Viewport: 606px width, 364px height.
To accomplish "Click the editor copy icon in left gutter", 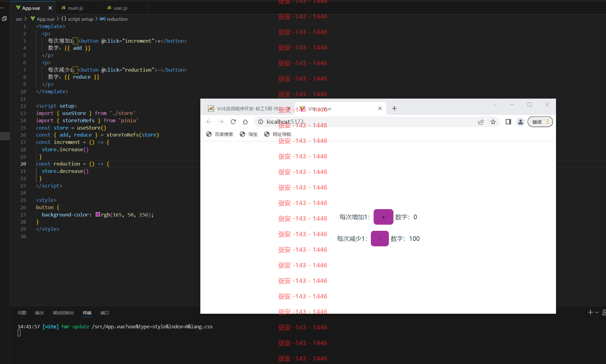I will [x=4, y=19].
